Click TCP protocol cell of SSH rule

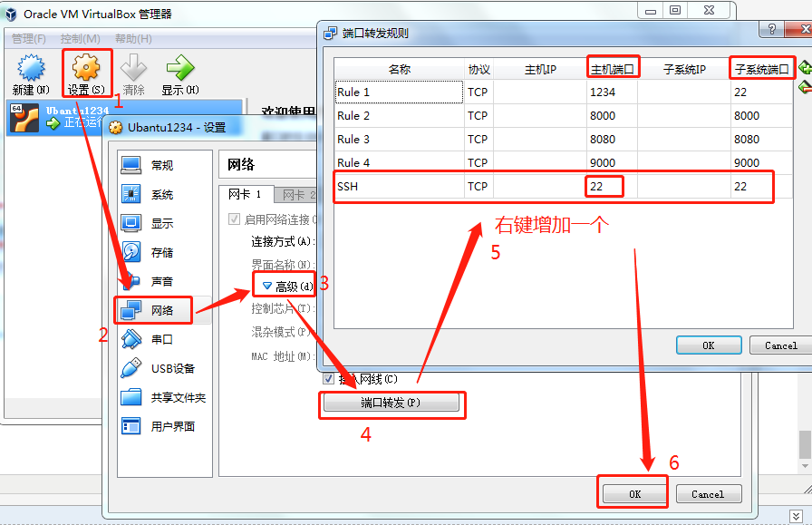[x=479, y=187]
